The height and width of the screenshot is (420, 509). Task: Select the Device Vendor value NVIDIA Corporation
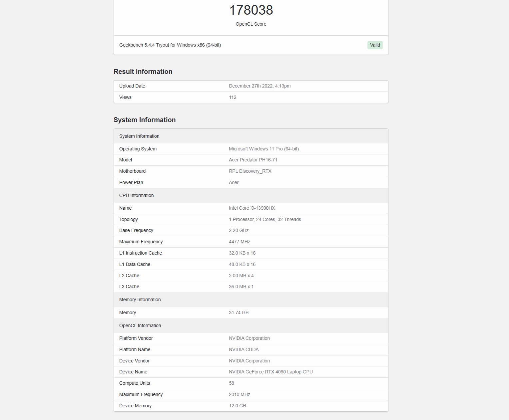(249, 361)
